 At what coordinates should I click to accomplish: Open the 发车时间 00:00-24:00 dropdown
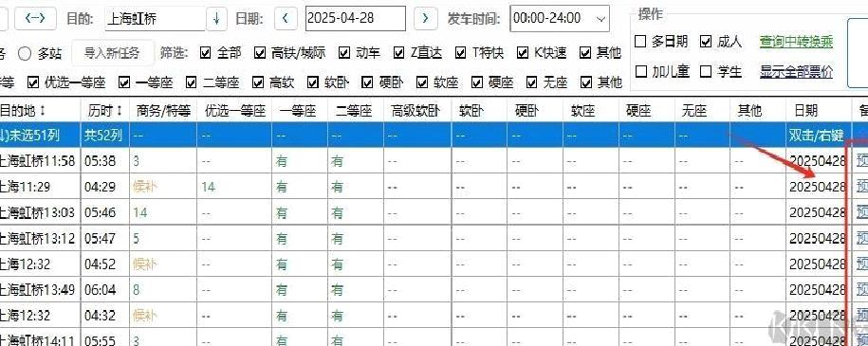point(560,18)
